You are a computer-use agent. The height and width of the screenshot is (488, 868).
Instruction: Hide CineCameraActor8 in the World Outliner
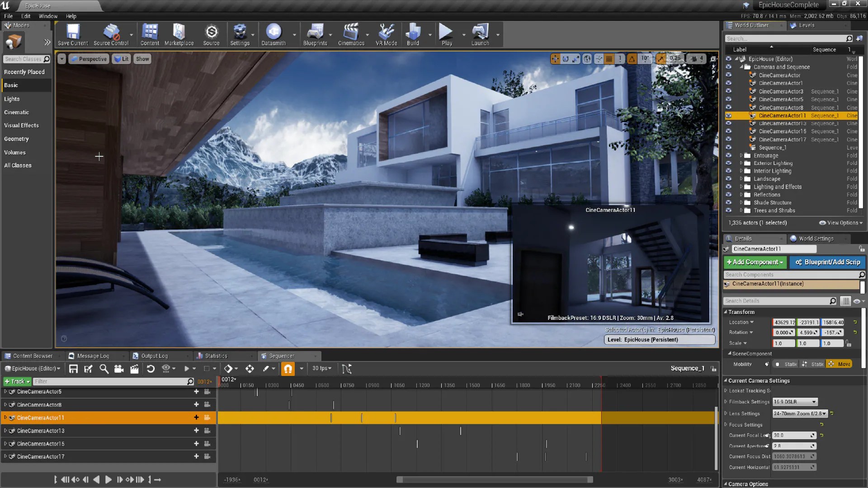click(x=729, y=108)
